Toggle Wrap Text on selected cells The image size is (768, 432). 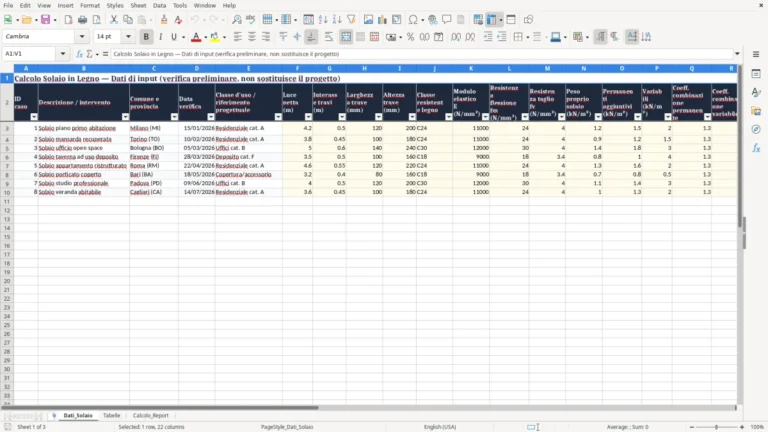[x=329, y=37]
